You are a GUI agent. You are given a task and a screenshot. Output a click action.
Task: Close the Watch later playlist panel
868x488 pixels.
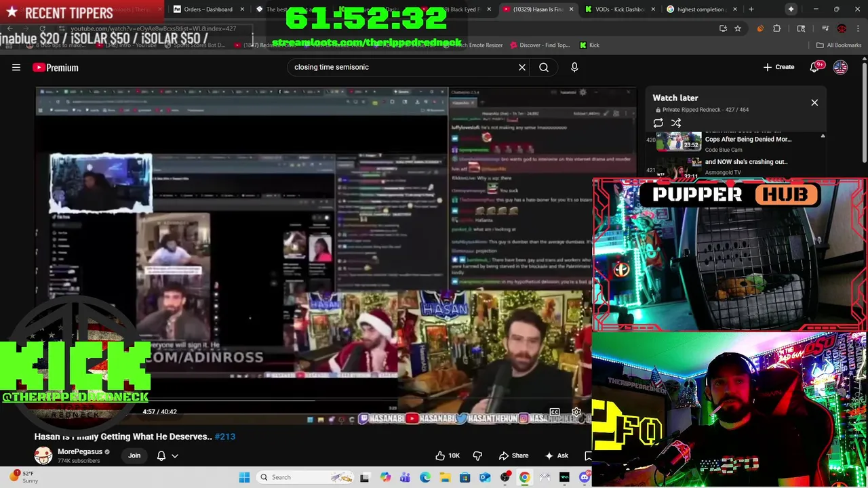(x=814, y=102)
